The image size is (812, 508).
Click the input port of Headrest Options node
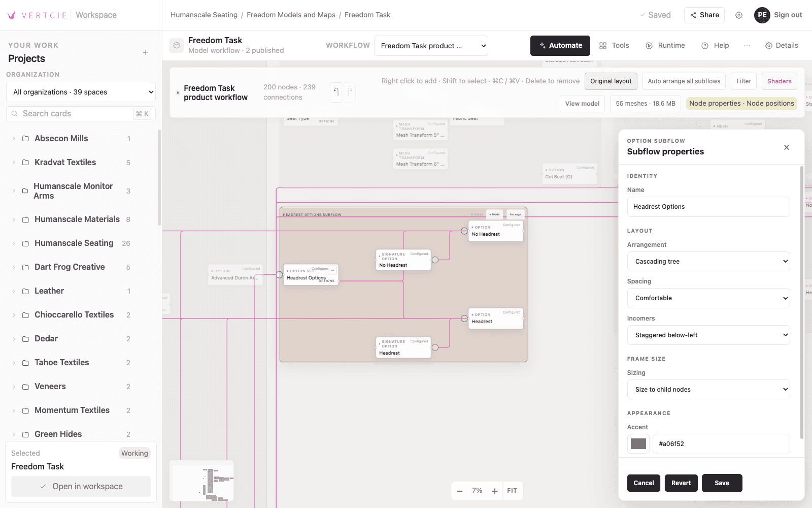coord(279,275)
